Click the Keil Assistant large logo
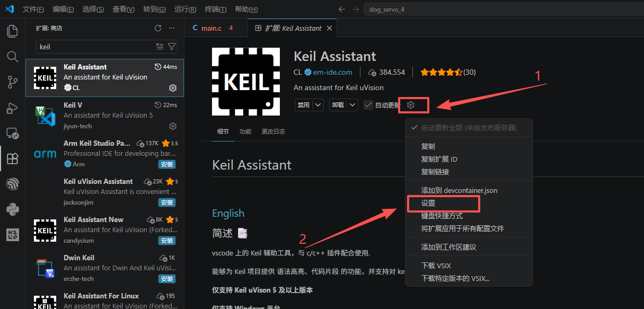Screen dimensions: 644x309 tap(246, 81)
